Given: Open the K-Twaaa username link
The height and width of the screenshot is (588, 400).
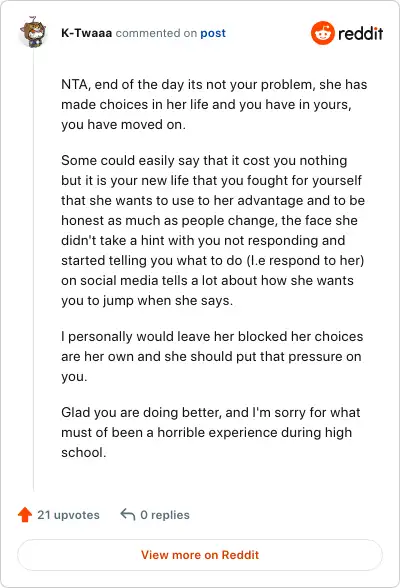Looking at the screenshot, I should click(x=87, y=33).
